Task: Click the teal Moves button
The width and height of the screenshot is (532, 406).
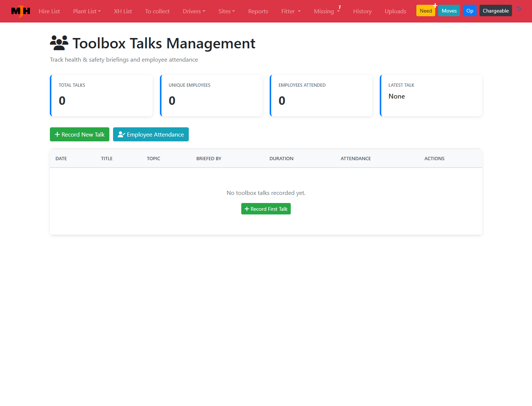Action: (x=449, y=11)
